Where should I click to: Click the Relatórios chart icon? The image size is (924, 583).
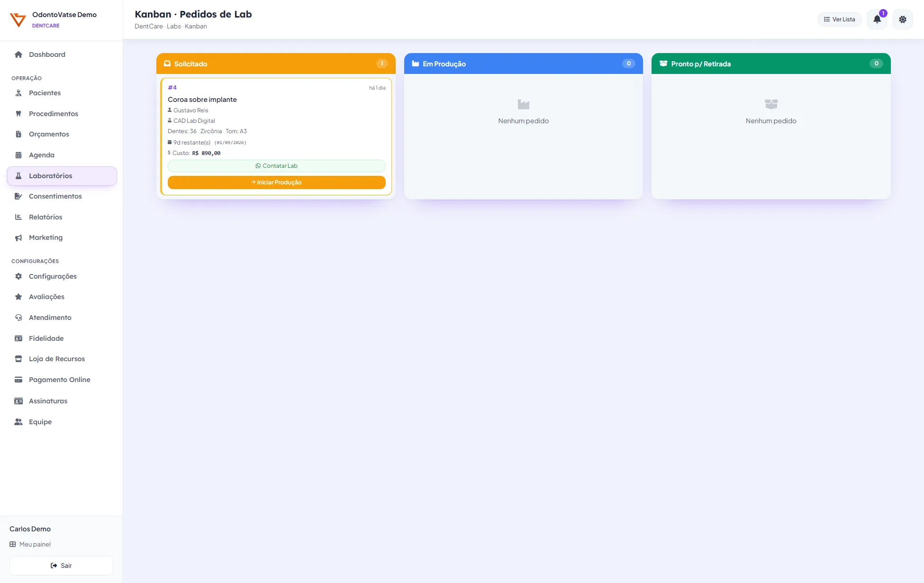pyautogui.click(x=18, y=217)
